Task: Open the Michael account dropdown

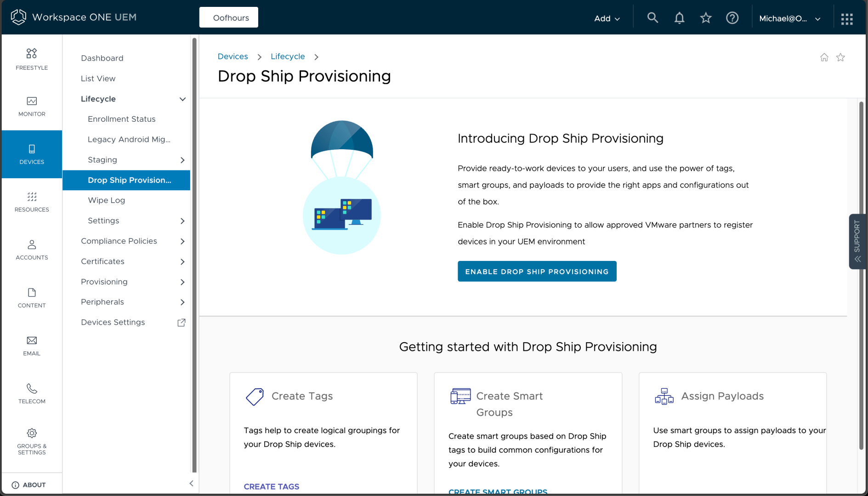Action: pyautogui.click(x=789, y=18)
